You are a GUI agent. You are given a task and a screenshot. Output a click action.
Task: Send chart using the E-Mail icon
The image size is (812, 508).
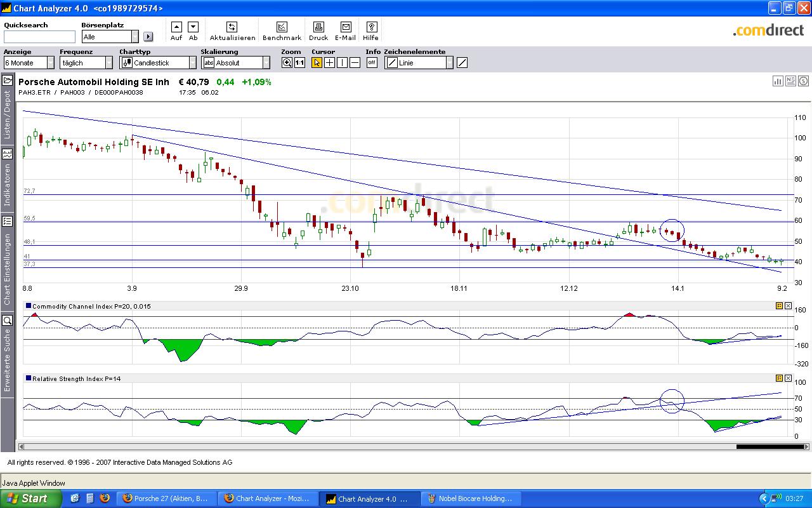(x=346, y=27)
